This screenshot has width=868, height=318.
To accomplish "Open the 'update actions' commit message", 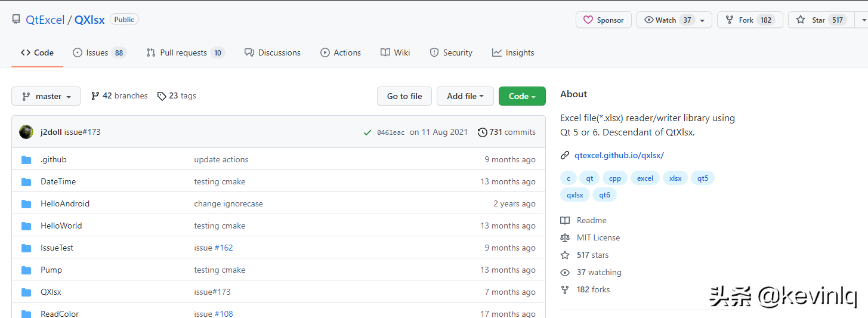I will 221,159.
